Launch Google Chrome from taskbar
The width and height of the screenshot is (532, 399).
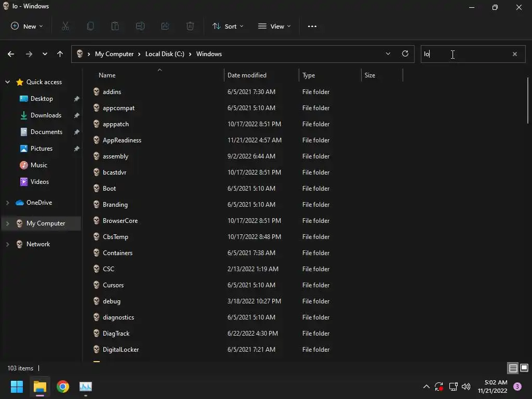pos(63,387)
